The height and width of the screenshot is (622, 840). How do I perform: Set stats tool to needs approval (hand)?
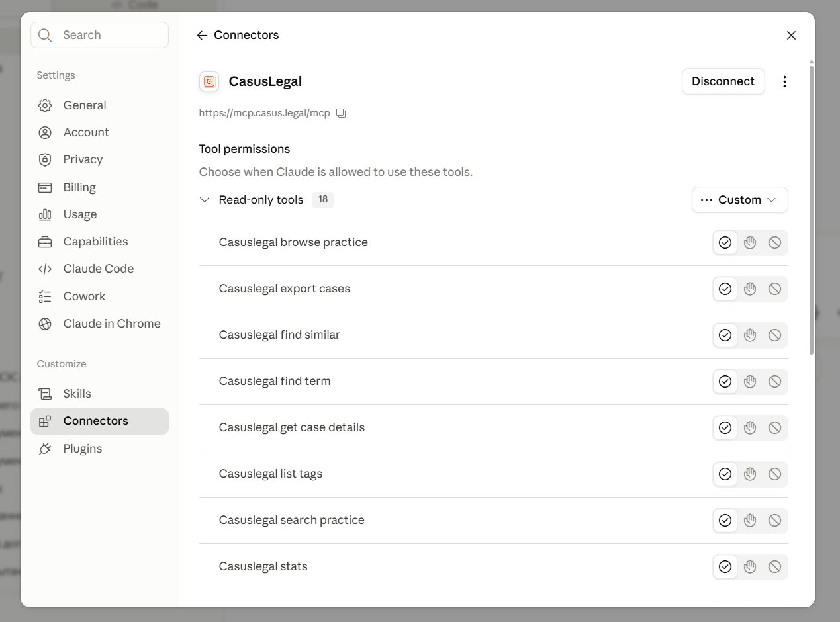pos(750,567)
